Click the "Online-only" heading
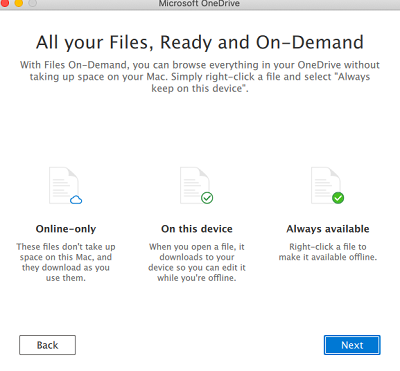 coord(66,229)
